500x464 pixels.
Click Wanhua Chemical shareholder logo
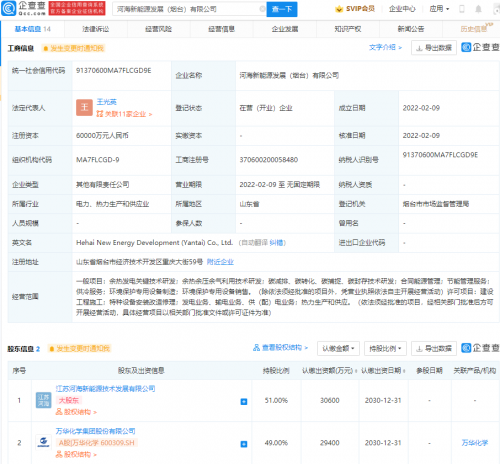pyautogui.click(x=43, y=442)
